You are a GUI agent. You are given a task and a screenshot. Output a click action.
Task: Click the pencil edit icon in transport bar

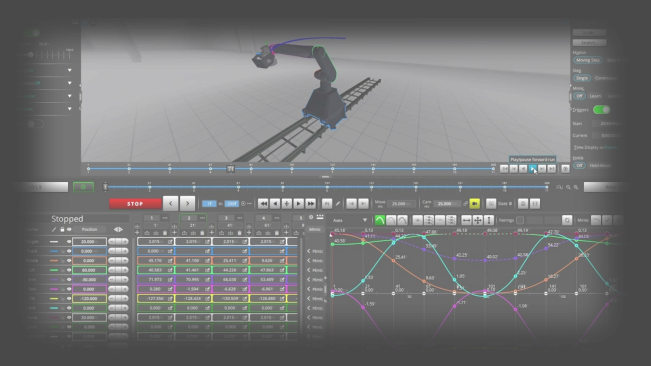(x=338, y=204)
